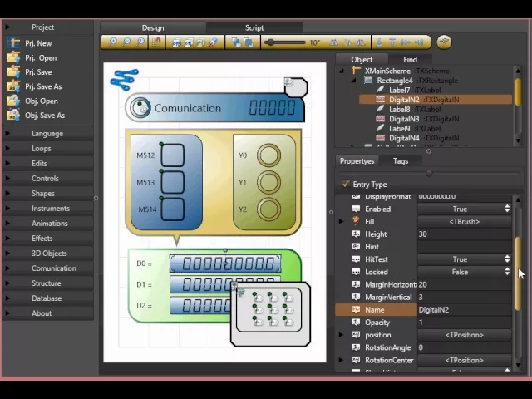Click the align right arrow toolbar icon
The height and width of the screenshot is (399, 532).
(x=419, y=42)
